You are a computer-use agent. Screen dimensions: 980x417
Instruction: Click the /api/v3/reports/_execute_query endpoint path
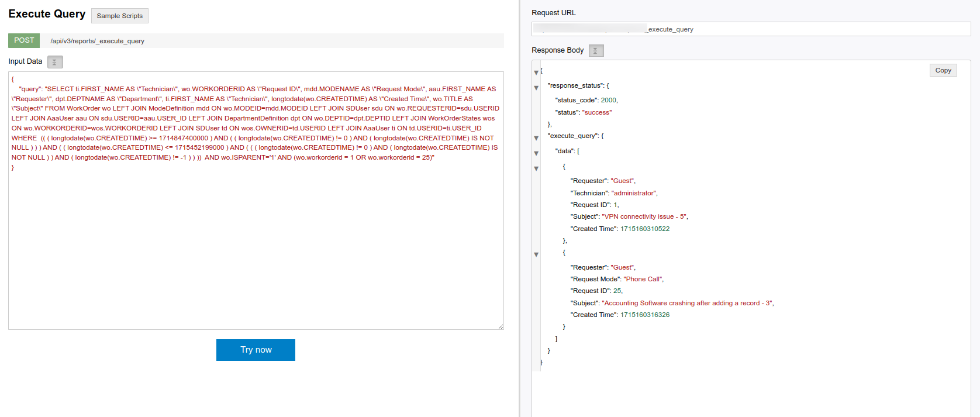[97, 41]
